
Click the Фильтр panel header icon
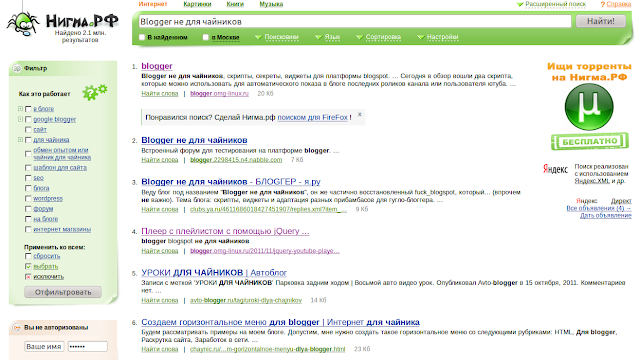pos(17,69)
